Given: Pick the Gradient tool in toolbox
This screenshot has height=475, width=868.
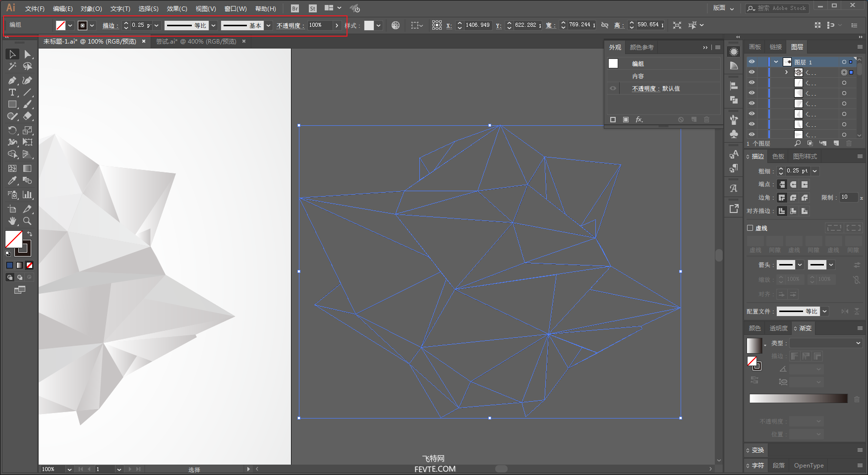Looking at the screenshot, I should pos(28,168).
